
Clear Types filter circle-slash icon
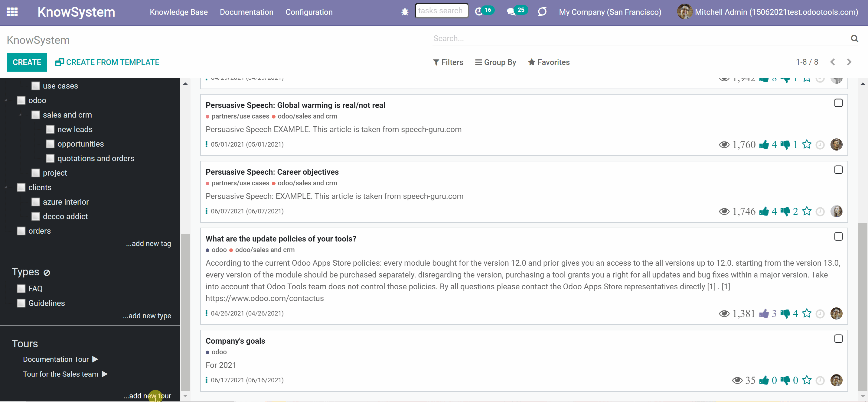47,272
